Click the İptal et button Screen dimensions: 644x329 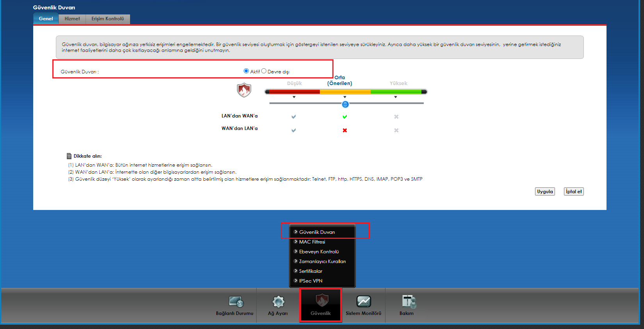click(574, 192)
